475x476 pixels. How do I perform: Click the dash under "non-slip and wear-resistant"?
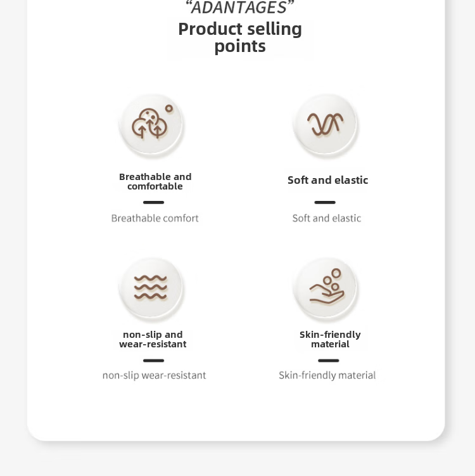tap(153, 361)
